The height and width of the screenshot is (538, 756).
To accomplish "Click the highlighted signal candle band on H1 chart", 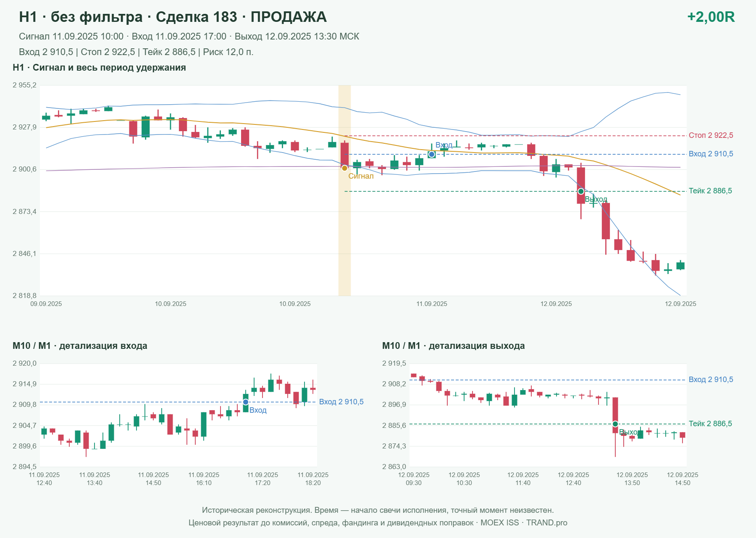I will point(344,190).
